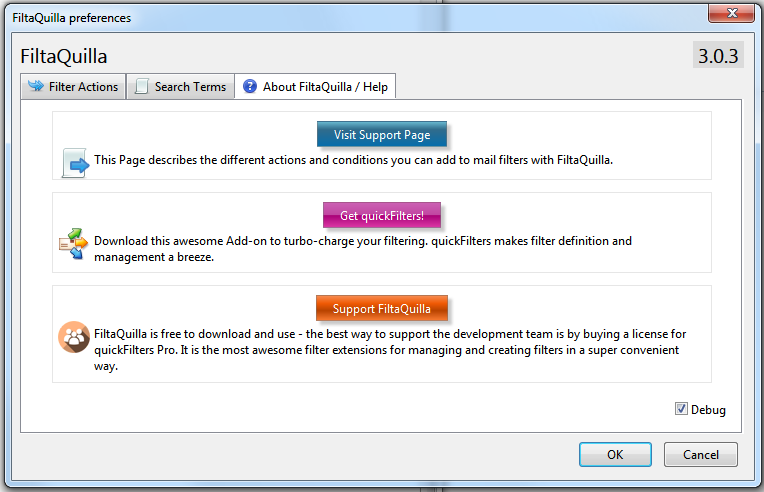Screen dimensions: 764x492
Task: Dismiss the dialog with Cancel
Action: coord(701,454)
